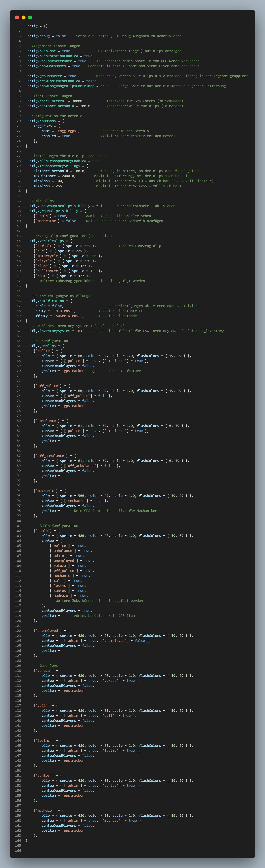The height and width of the screenshot is (868, 265).
Task: Select the 'Config.debug' assignment text
Action: tap(46, 36)
